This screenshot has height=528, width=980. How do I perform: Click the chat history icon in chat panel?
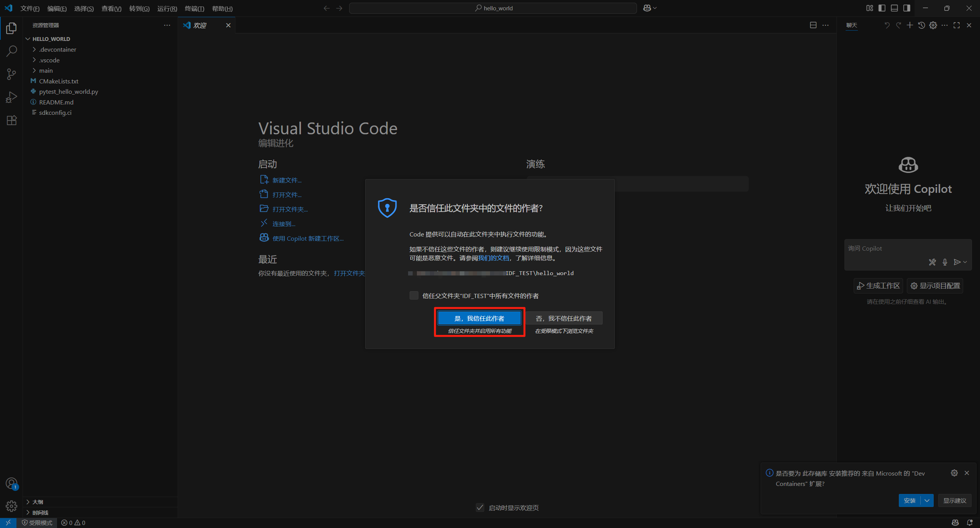pyautogui.click(x=921, y=25)
